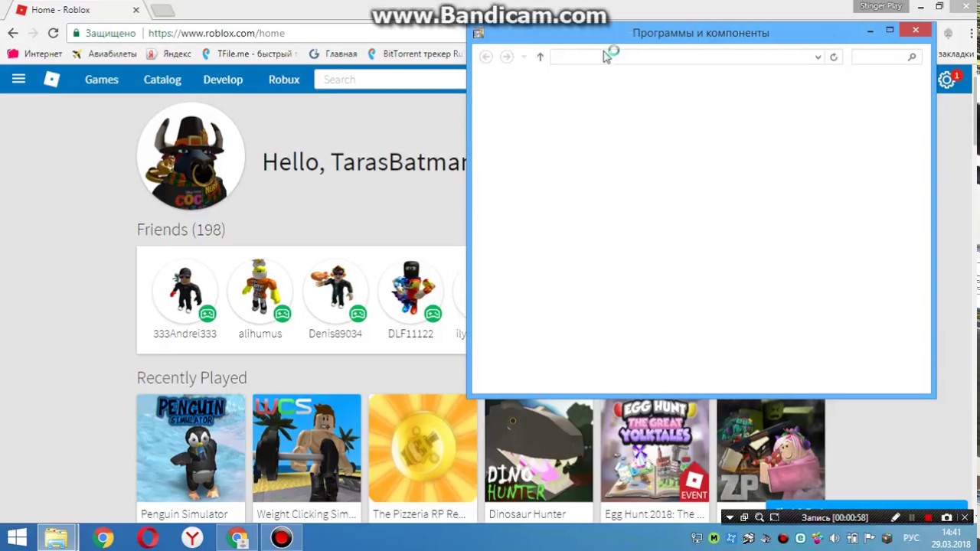
Task: Open Bandicam recorder icon on the taskbar
Action: [282, 537]
